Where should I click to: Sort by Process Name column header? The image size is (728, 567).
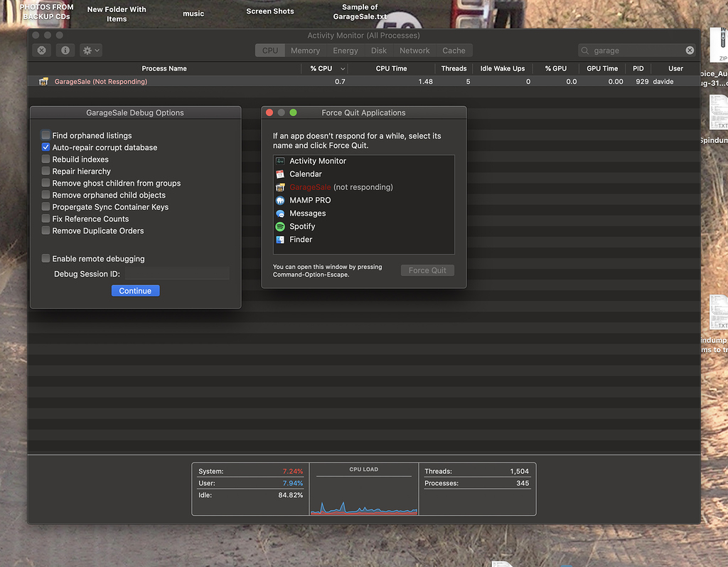[164, 68]
